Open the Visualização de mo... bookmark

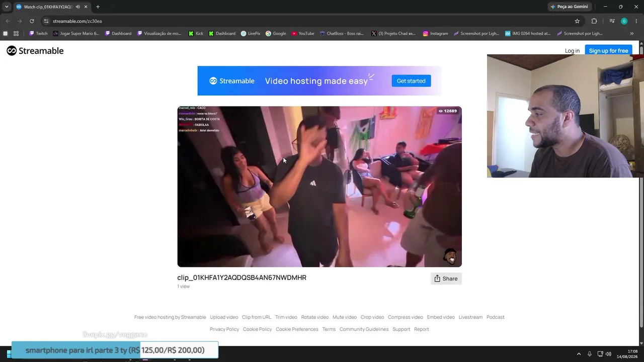pyautogui.click(x=159, y=34)
